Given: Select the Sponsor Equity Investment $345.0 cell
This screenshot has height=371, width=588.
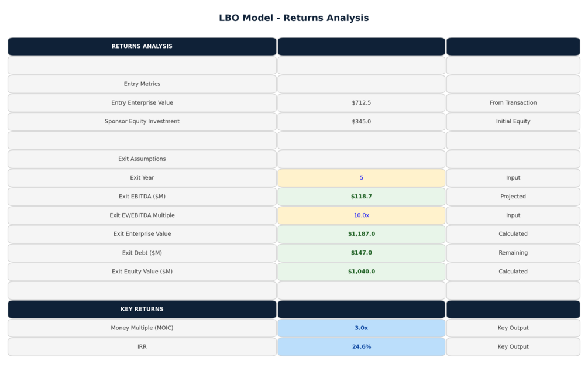Looking at the screenshot, I should coord(361,122).
